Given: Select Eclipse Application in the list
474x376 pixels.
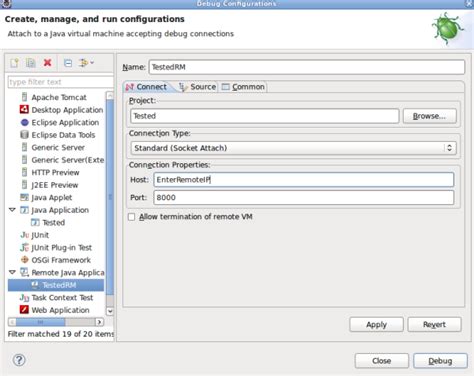Looking at the screenshot, I should [x=65, y=122].
